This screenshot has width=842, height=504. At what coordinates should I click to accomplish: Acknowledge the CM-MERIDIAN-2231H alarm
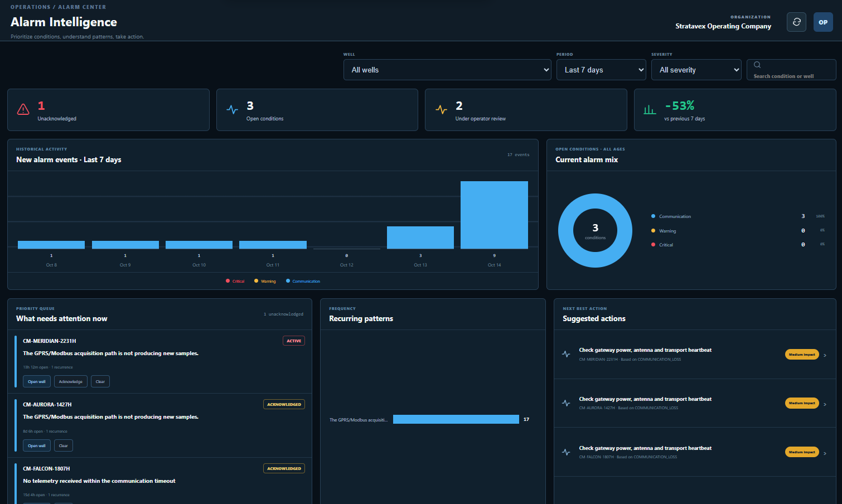point(71,381)
